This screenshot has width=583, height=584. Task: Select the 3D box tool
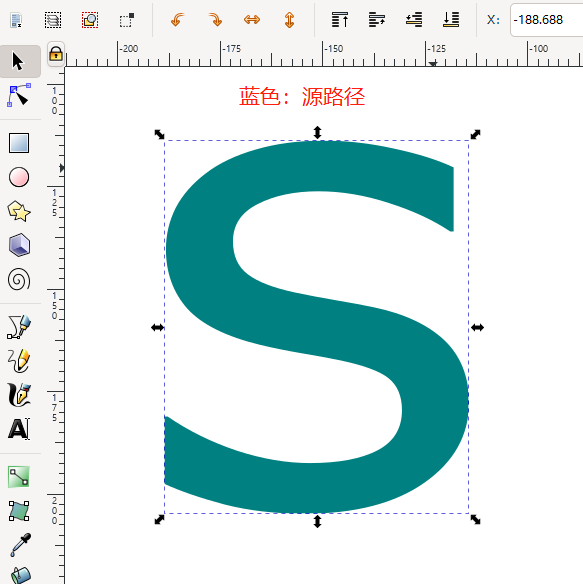tap(19, 245)
